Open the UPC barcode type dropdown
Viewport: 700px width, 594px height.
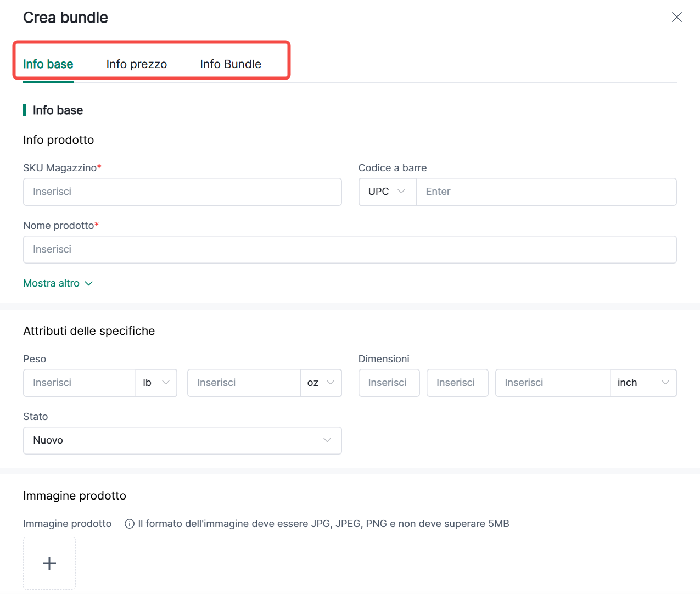(x=387, y=192)
